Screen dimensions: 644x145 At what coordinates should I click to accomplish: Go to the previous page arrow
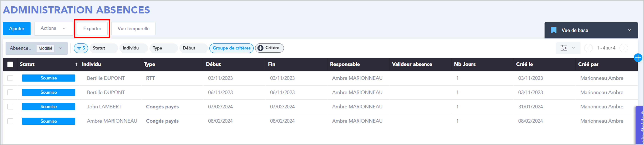pyautogui.click(x=588, y=48)
